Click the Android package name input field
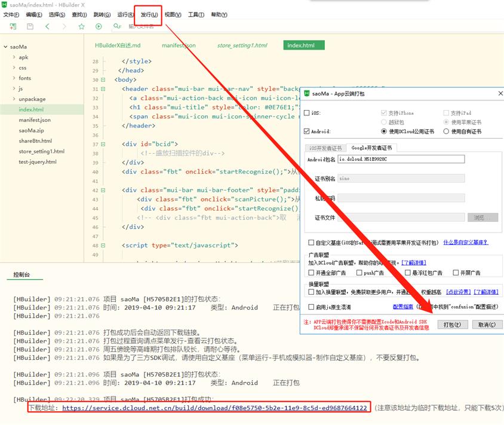The image size is (504, 425). click(x=401, y=159)
